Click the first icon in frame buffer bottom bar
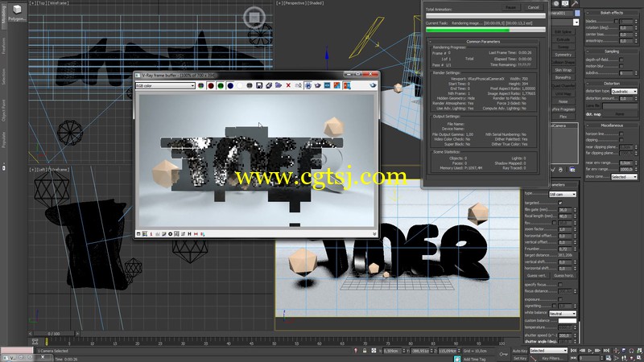 click(x=138, y=233)
